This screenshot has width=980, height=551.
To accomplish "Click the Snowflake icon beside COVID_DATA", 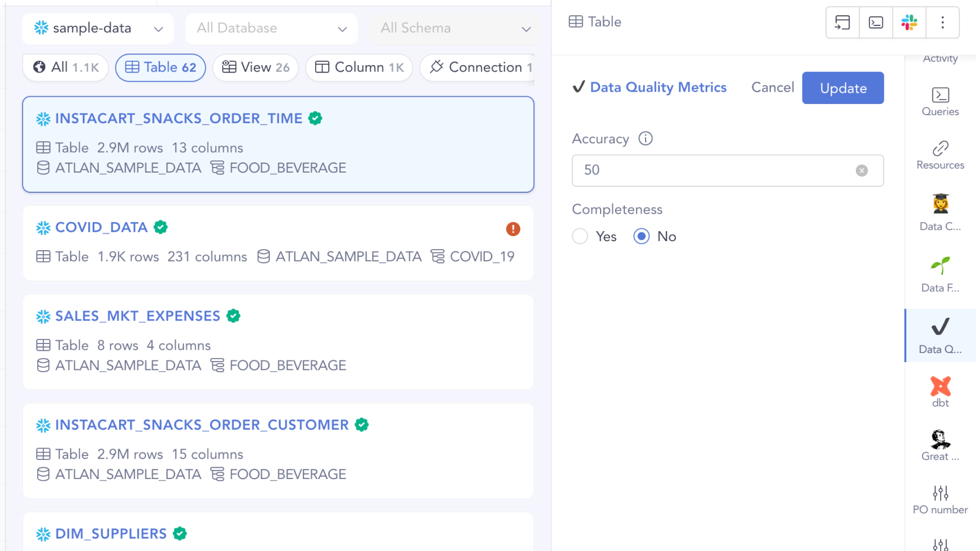I will [x=43, y=228].
